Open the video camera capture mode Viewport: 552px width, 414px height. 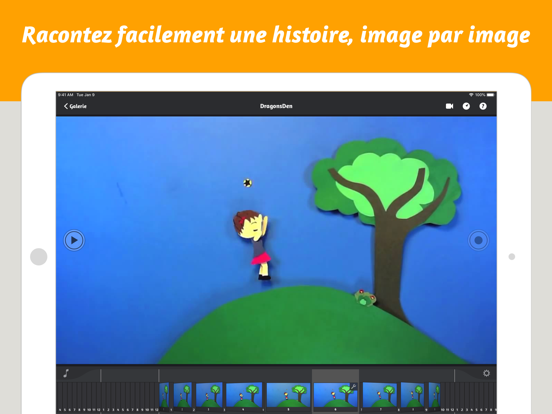tap(449, 106)
